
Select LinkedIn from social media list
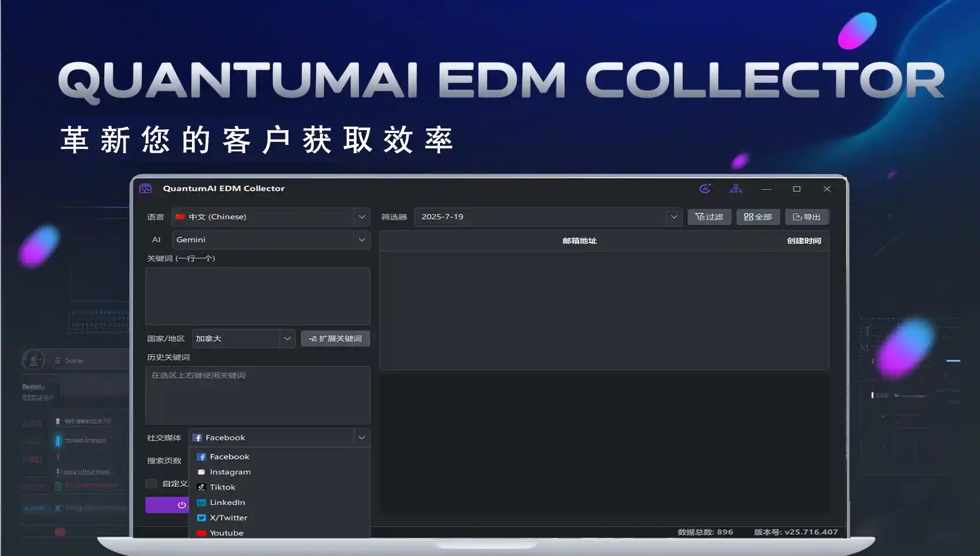[x=279, y=502]
